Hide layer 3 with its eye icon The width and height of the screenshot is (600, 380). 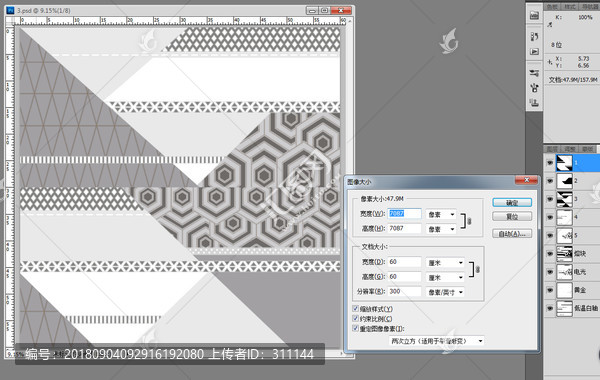[x=550, y=199]
